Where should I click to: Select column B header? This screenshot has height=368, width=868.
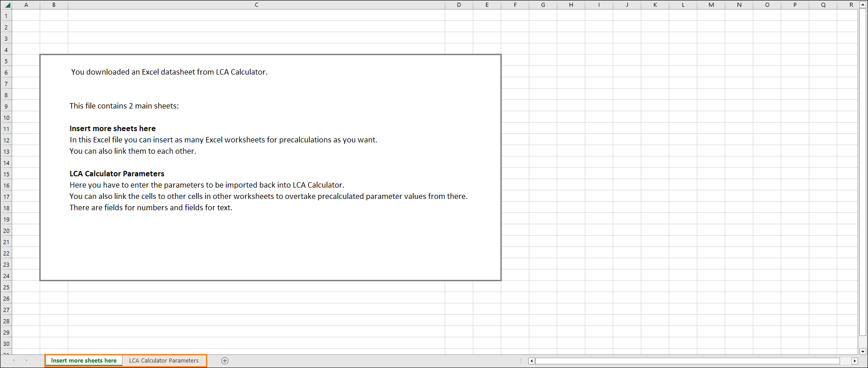tap(54, 5)
